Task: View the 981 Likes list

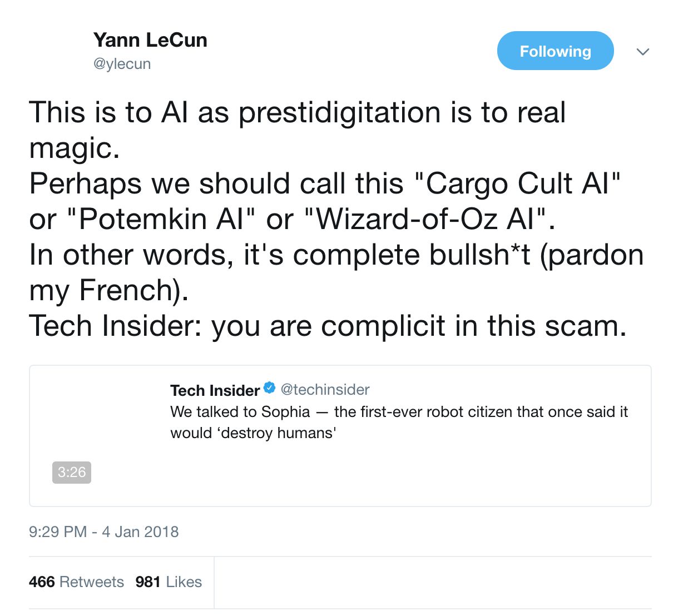Action: point(169,582)
